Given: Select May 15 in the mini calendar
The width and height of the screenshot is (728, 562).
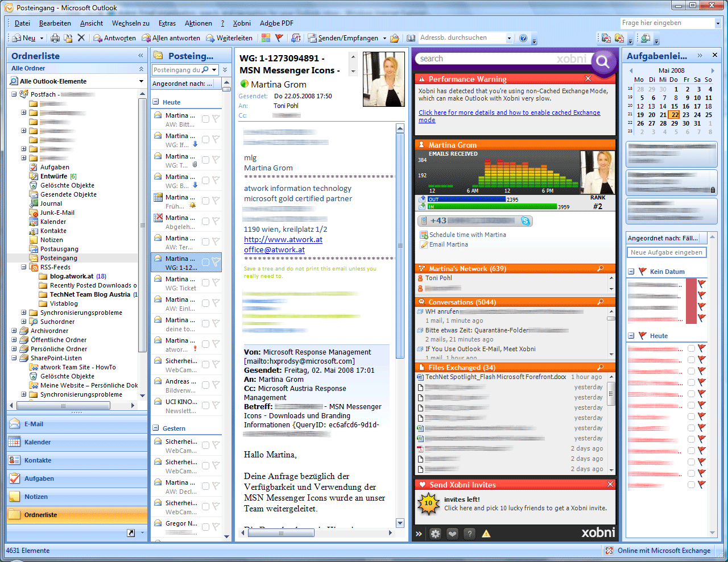Looking at the screenshot, I should pyautogui.click(x=674, y=106).
